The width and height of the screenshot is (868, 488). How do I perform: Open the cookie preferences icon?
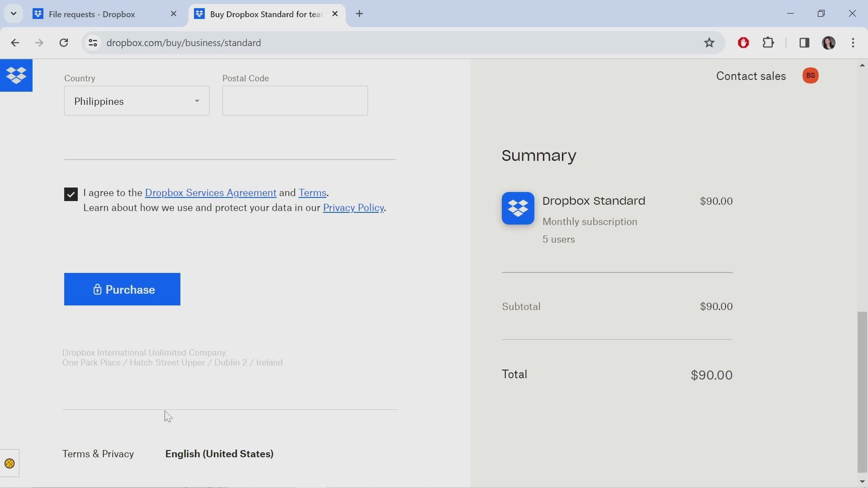[9, 464]
